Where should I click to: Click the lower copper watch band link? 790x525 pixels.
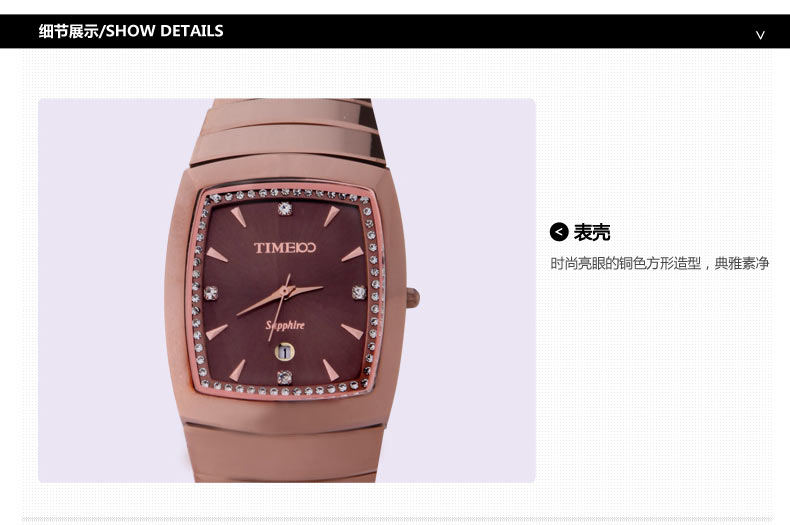coord(285,453)
